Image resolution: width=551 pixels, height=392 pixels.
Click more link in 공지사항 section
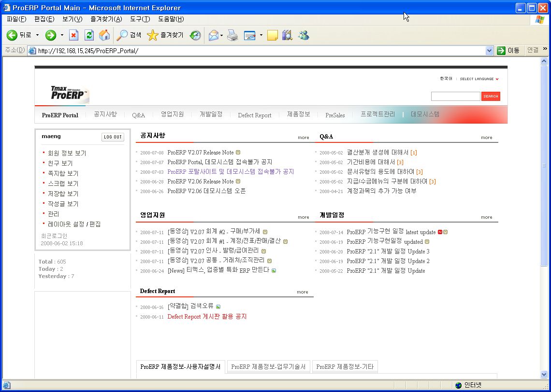[x=303, y=138]
